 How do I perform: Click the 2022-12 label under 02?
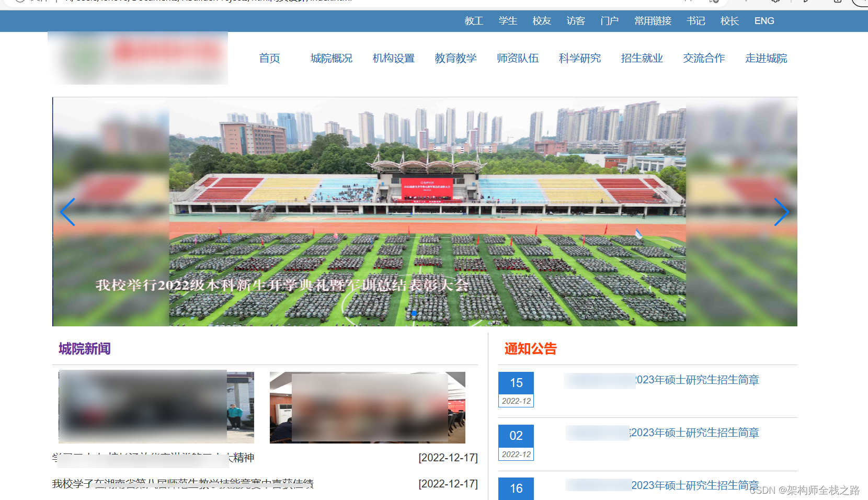coord(516,454)
